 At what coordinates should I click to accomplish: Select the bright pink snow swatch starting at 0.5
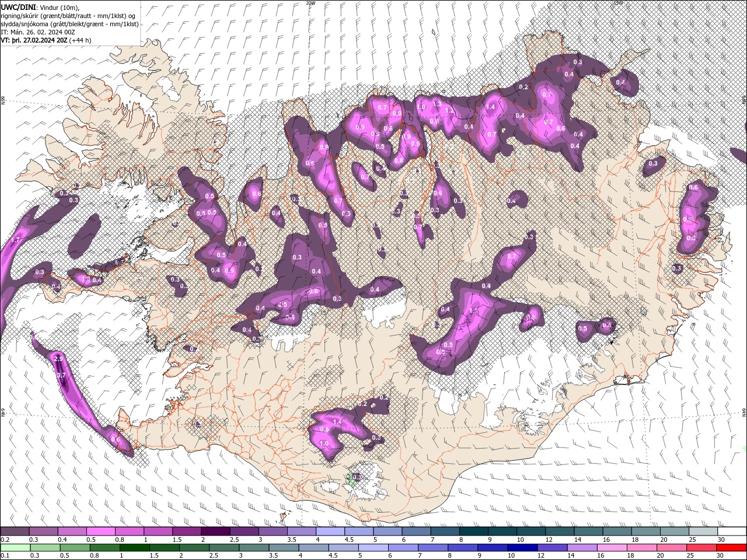pos(100,531)
